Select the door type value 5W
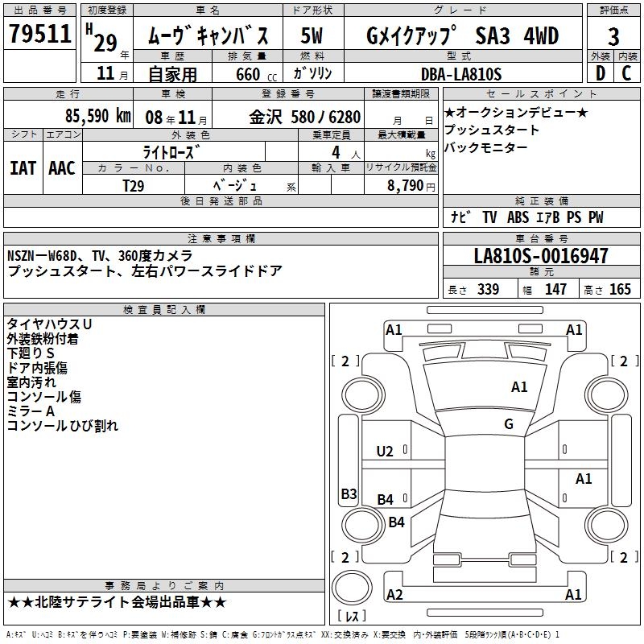Viewport: 644px width, 644px height. pos(312,35)
